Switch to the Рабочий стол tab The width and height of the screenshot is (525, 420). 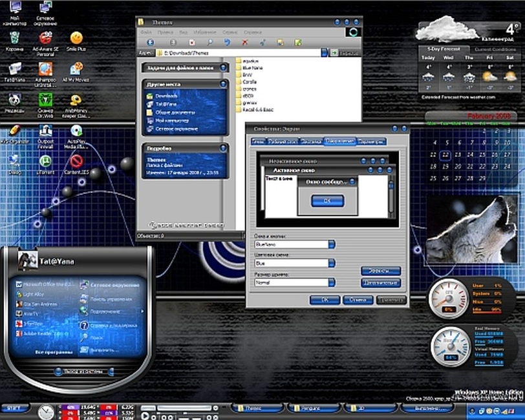(283, 142)
